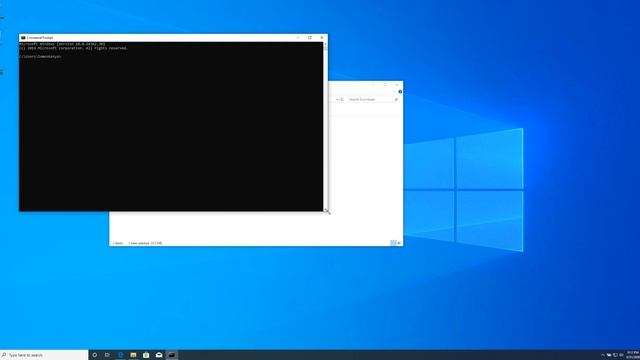Viewport: 640px width, 360px height.
Task: Click the Command Prompt title bar icon
Action: coord(23,38)
